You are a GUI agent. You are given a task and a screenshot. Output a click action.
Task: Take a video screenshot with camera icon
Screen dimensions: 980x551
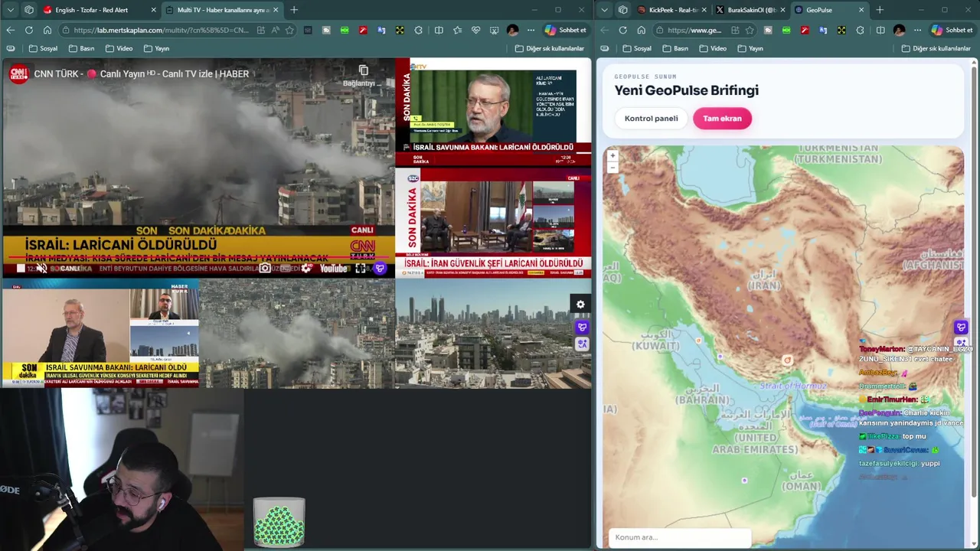pos(265,268)
